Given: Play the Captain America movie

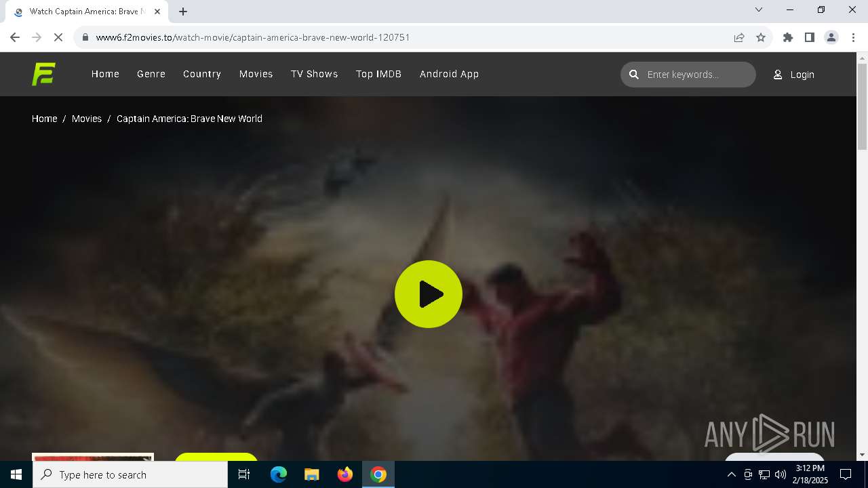Looking at the screenshot, I should click(x=429, y=294).
